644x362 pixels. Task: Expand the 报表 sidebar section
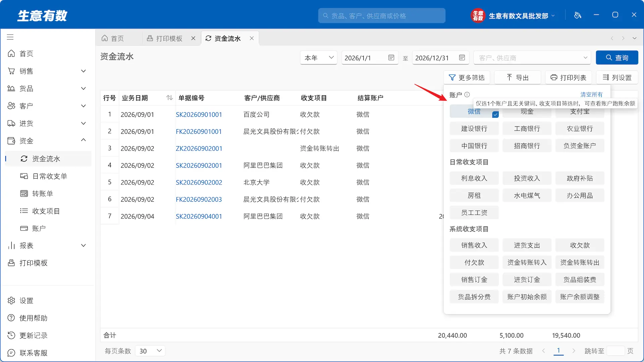[x=84, y=245]
